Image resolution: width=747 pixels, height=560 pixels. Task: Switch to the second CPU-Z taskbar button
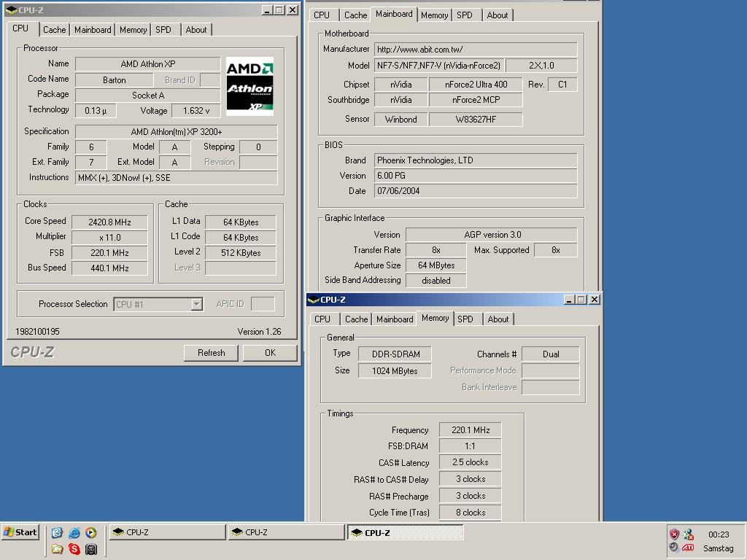pos(286,532)
